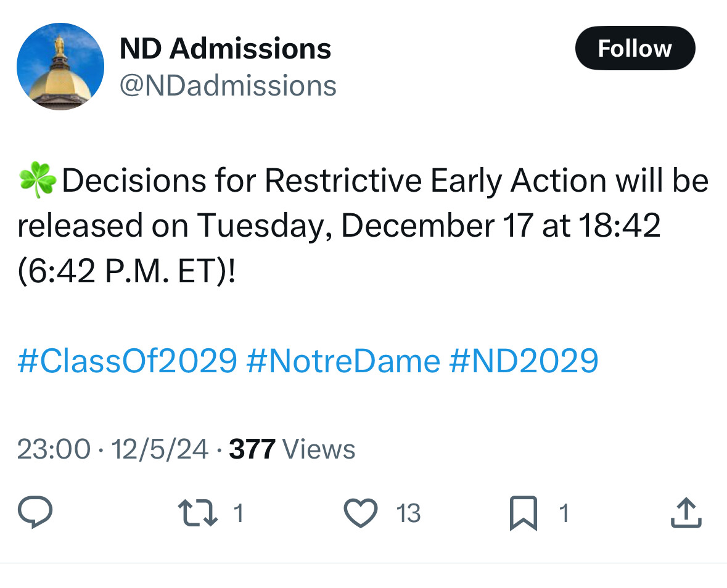Click the like count showing 13
Image resolution: width=727 pixels, height=588 pixels.
pyautogui.click(x=408, y=513)
